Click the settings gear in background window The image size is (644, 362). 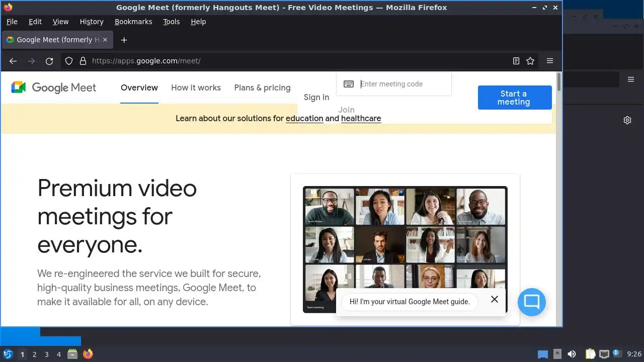[627, 120]
